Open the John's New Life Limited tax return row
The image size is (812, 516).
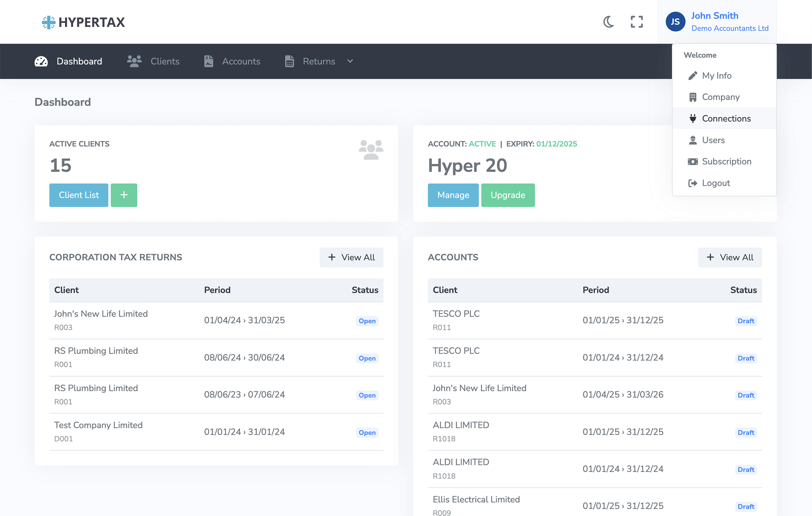tap(216, 320)
